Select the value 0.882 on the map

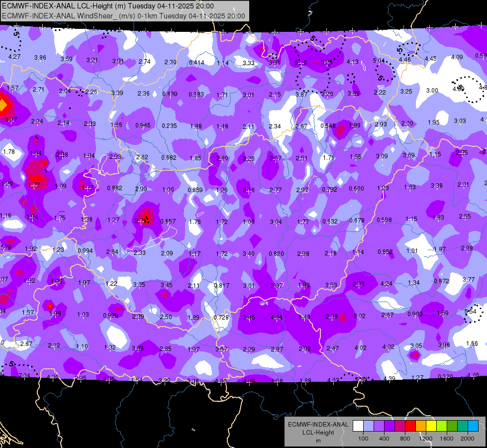pos(114,188)
